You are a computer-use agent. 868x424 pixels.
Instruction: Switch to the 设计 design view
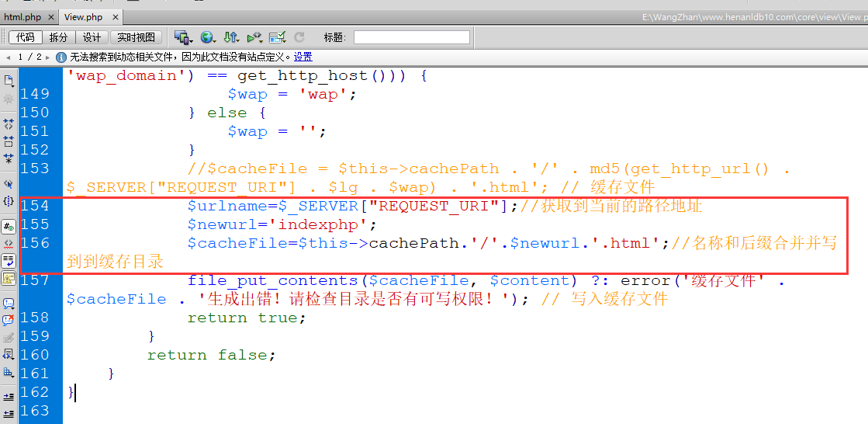(x=92, y=37)
